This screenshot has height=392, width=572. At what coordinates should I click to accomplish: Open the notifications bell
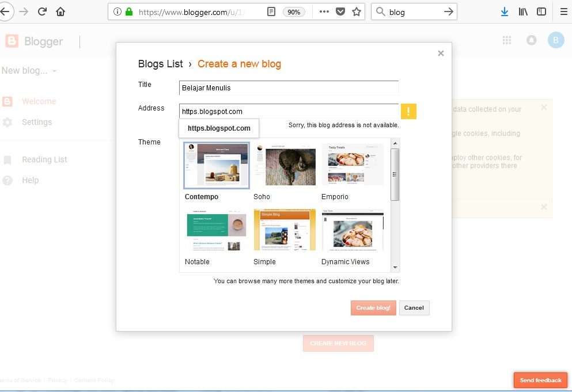point(532,40)
